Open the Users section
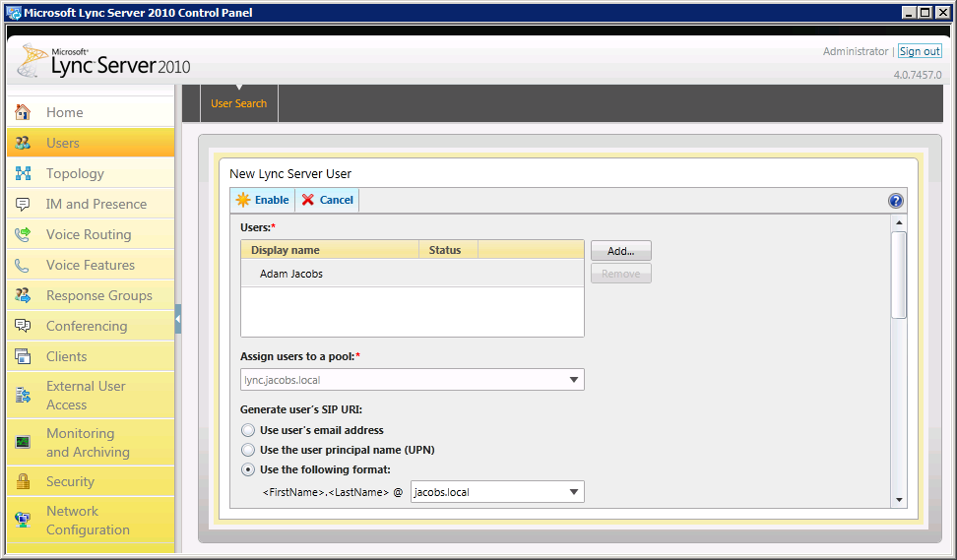957x560 pixels. pyautogui.click(x=91, y=143)
